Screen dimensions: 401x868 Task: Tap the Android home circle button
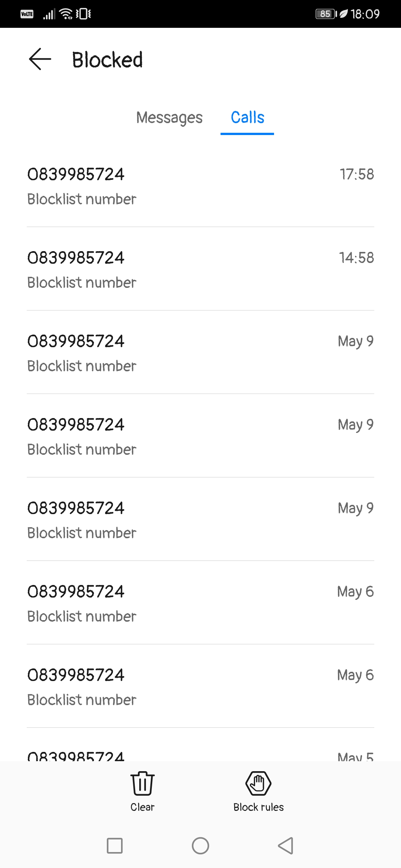tap(200, 846)
